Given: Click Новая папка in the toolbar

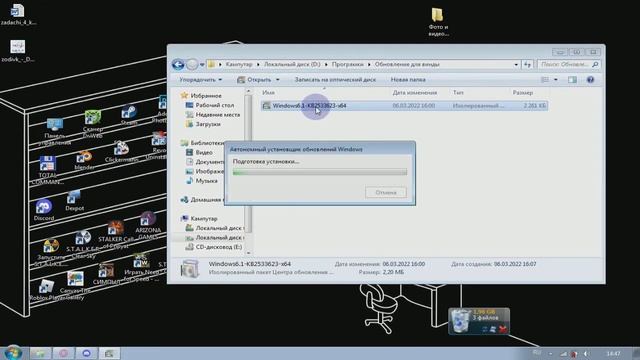Looking at the screenshot, I should click(x=408, y=80).
